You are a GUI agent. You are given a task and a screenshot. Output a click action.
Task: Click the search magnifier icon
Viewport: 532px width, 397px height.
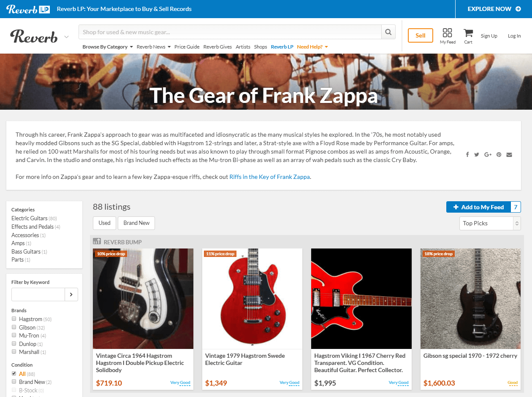[x=388, y=32]
